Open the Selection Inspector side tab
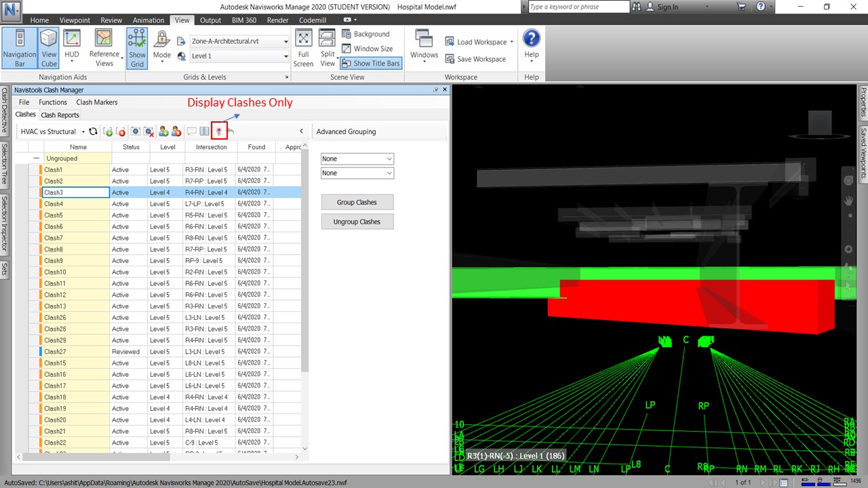The image size is (868, 488). 5,224
